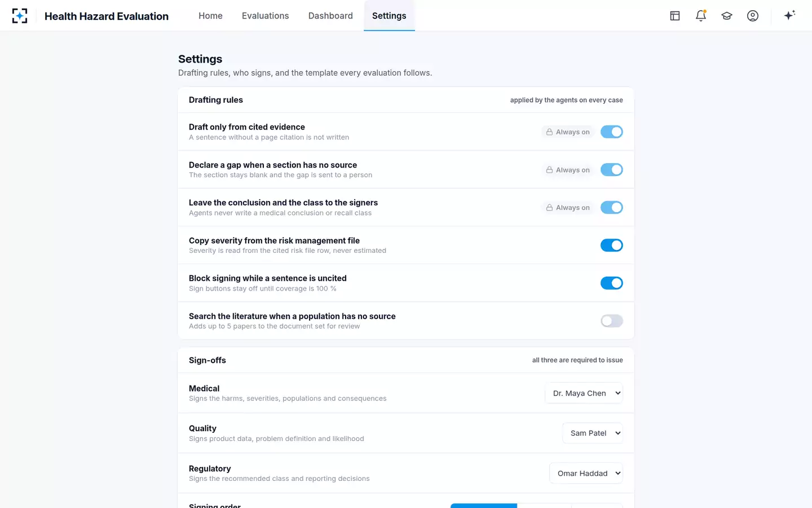
Task: Click lock icon beside Draft only from cited evidence
Action: [x=549, y=132]
